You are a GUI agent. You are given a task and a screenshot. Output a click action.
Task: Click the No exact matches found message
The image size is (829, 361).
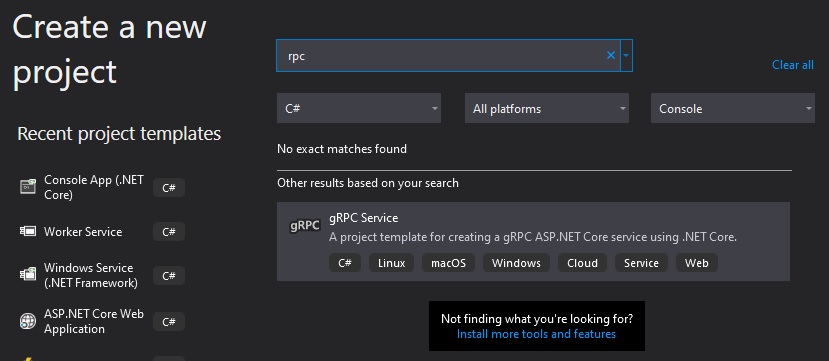[342, 149]
